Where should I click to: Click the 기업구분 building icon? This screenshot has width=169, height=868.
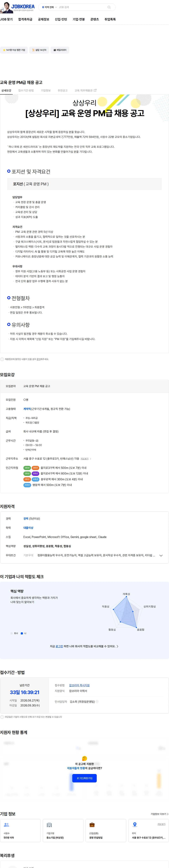49,825
